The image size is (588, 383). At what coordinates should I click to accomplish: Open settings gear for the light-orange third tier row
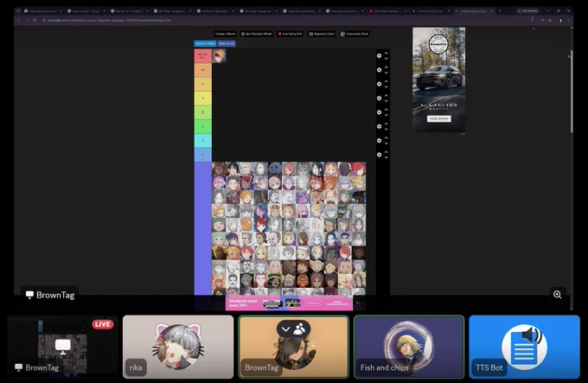pos(379,84)
